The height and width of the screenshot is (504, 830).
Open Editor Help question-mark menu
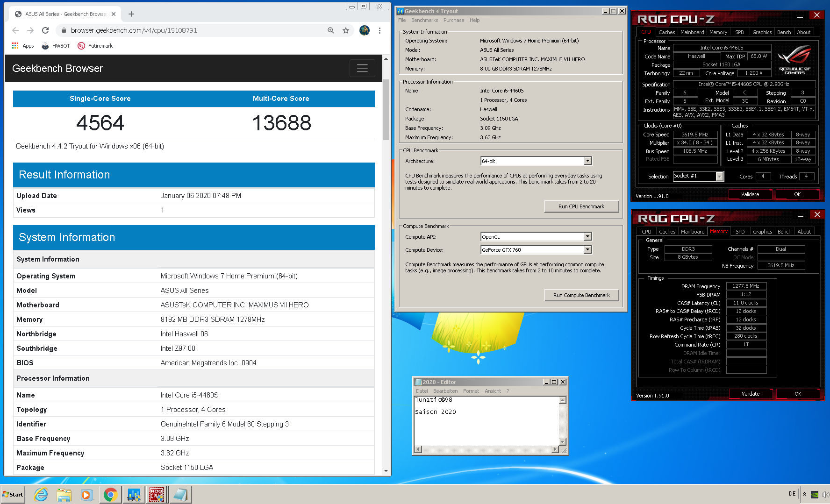508,391
